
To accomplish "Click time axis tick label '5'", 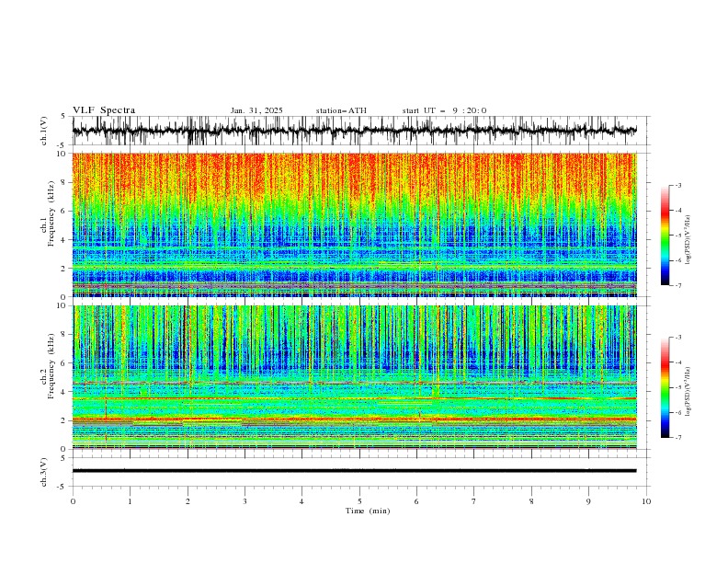I will pos(359,501).
